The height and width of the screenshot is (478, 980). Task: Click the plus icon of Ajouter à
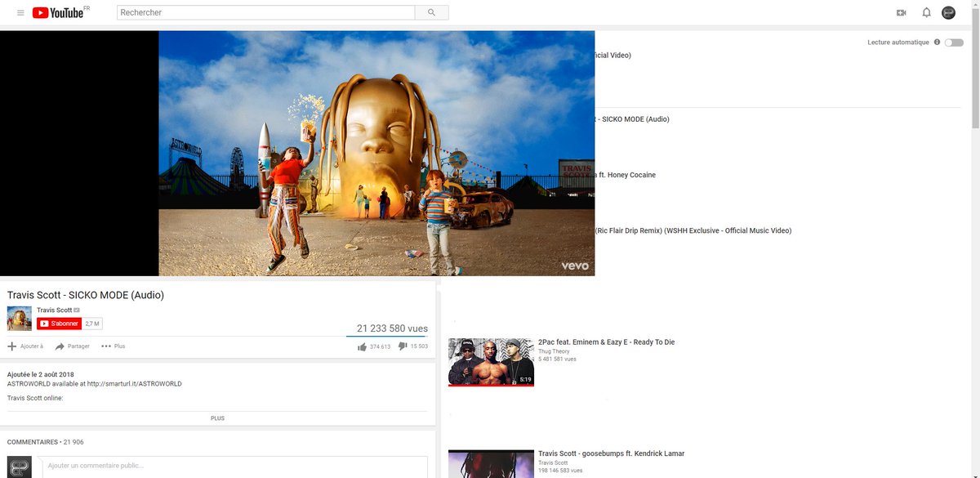11,346
